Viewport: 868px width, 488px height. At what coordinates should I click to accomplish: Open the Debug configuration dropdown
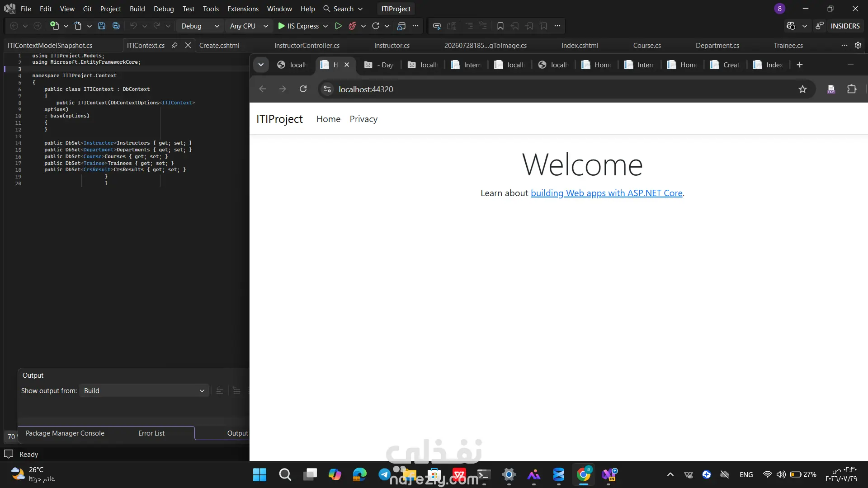pos(199,26)
